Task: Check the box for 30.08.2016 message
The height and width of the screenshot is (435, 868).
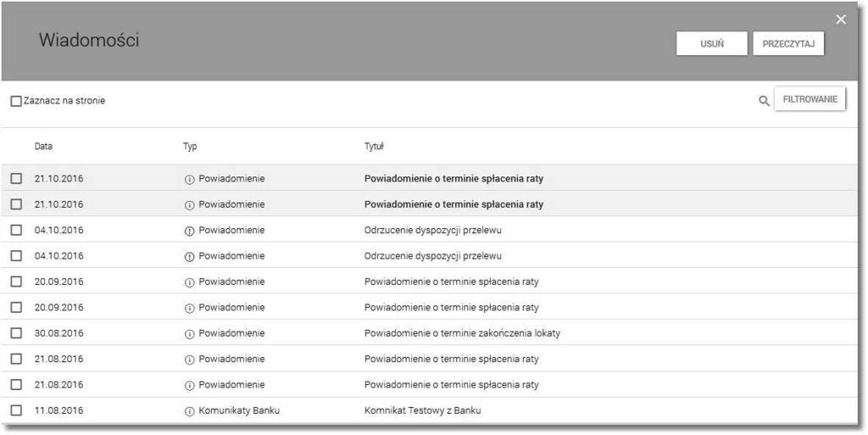Action: [17, 333]
